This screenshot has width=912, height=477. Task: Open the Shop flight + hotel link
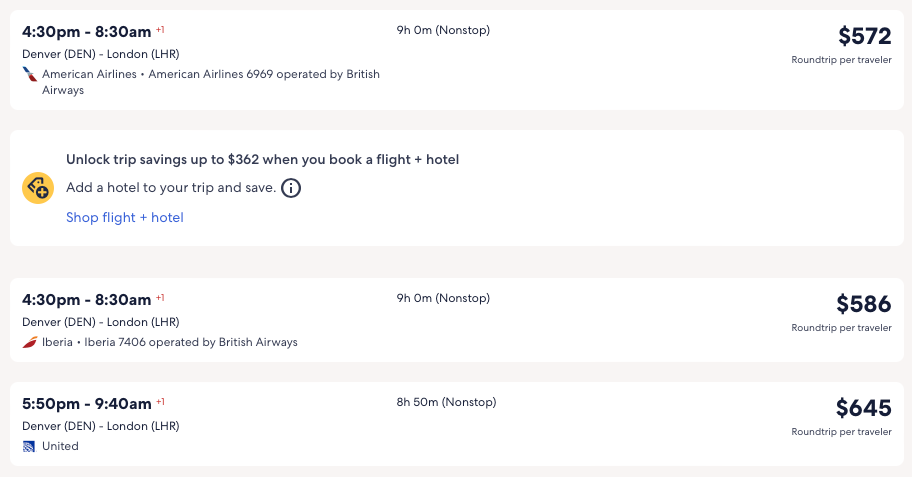pos(125,217)
